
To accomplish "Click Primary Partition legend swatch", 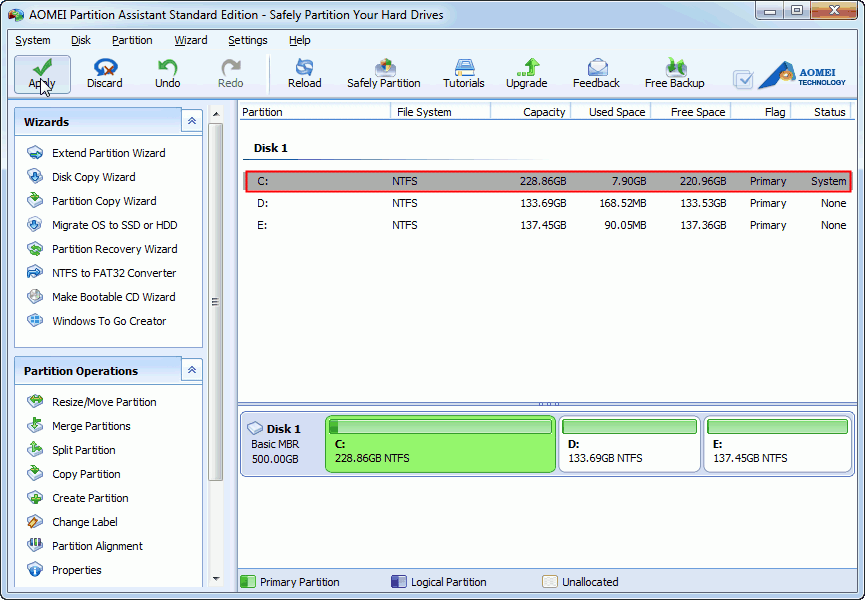I will (248, 582).
